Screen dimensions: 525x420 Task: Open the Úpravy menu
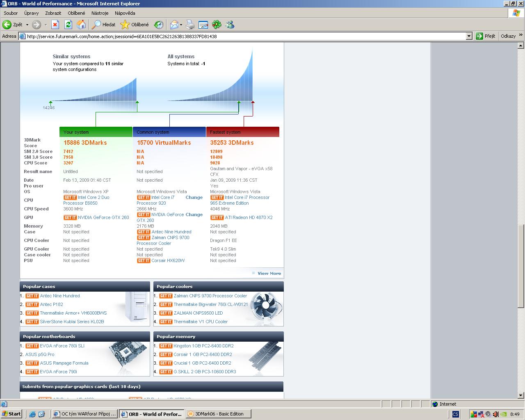(x=32, y=13)
